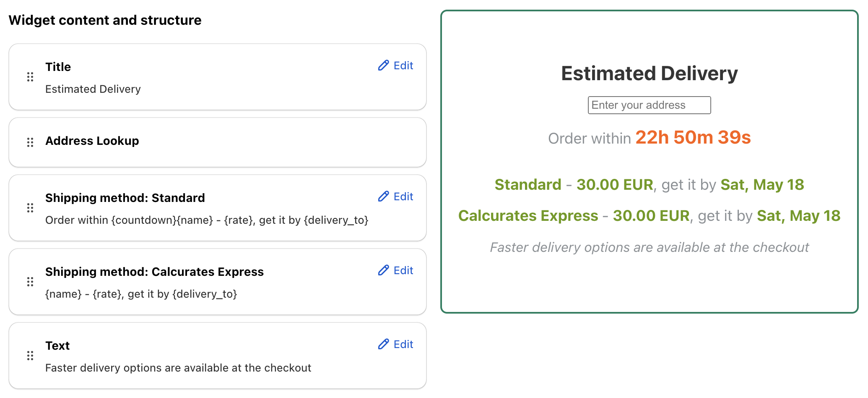Click the drag handle on the Title block
The image size is (868, 398).
point(30,77)
